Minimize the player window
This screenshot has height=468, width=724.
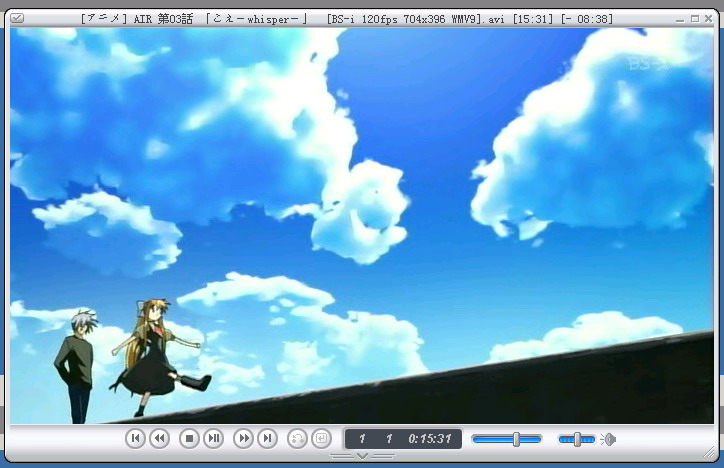pyautogui.click(x=680, y=19)
